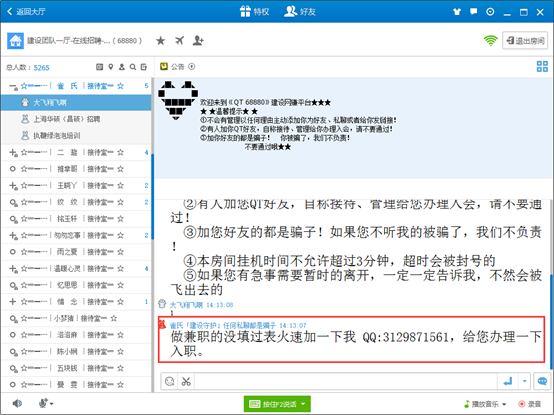Click the location pin icon above channel list
Viewport: 554px width, 415px height.
111,67
